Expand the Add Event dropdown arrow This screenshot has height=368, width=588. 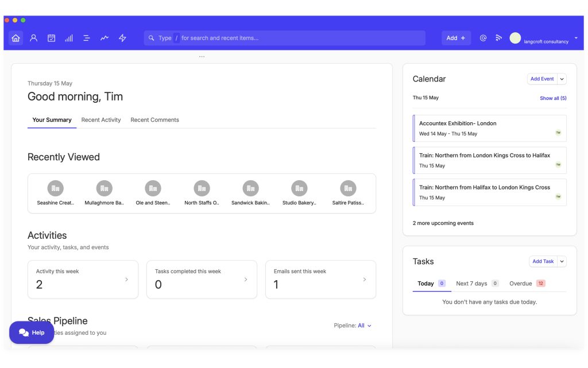tap(562, 79)
